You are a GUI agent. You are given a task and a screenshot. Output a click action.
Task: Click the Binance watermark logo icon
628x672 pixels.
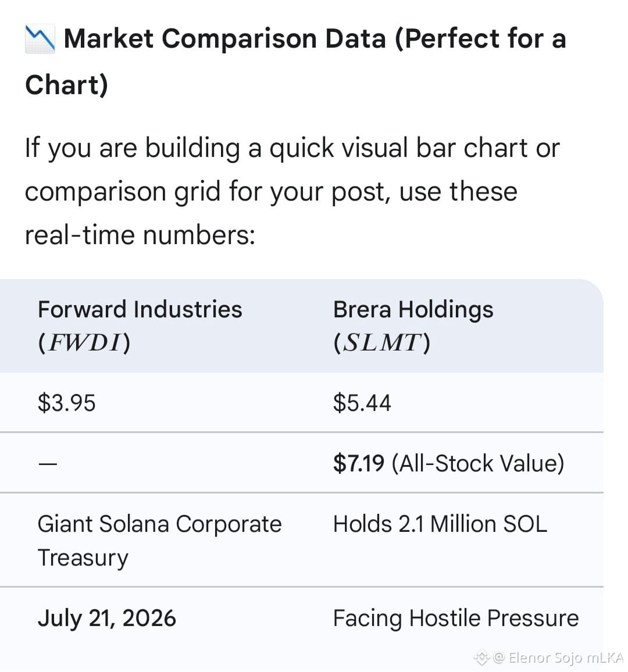[481, 657]
